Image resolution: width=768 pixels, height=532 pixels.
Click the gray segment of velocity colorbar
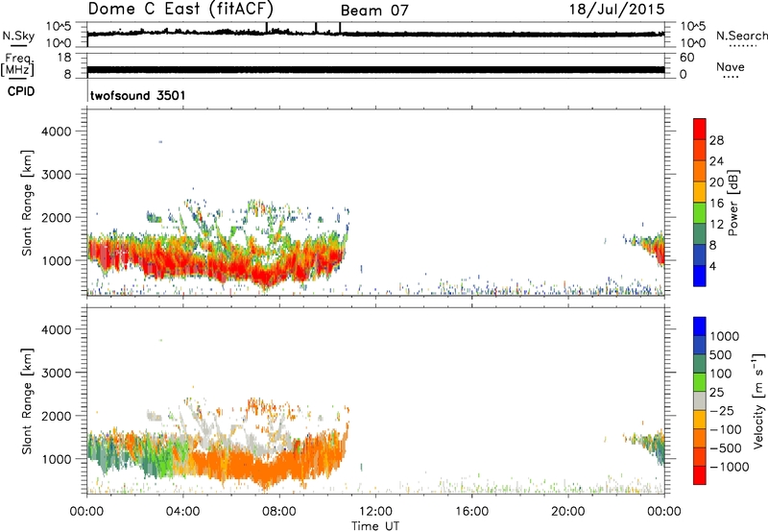(700, 400)
